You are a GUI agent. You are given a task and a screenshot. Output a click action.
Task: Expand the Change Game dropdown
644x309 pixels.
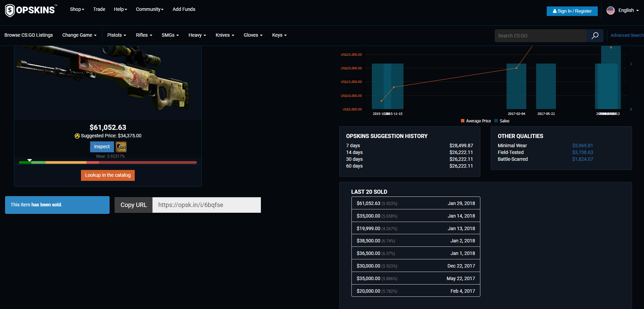pos(79,35)
